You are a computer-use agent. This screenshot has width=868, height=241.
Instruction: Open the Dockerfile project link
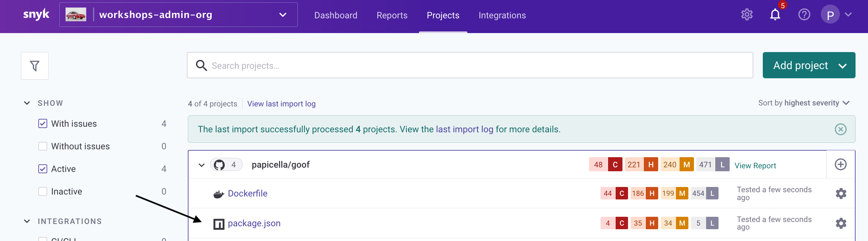coord(247,194)
